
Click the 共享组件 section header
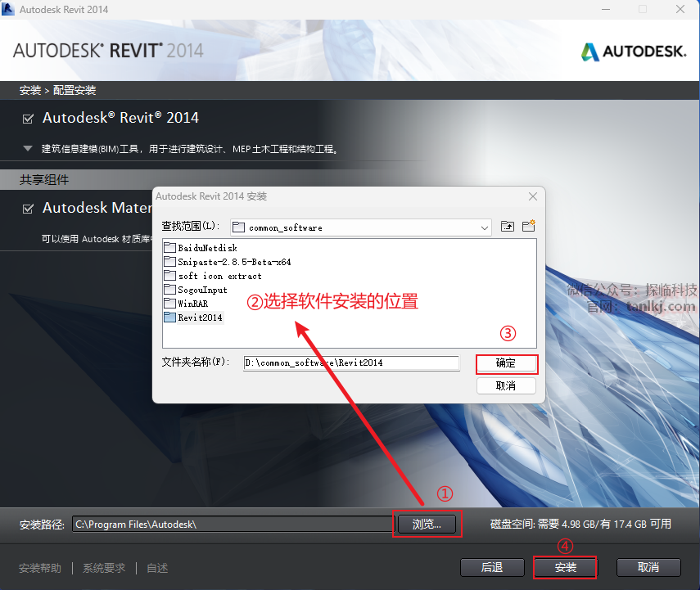click(44, 180)
